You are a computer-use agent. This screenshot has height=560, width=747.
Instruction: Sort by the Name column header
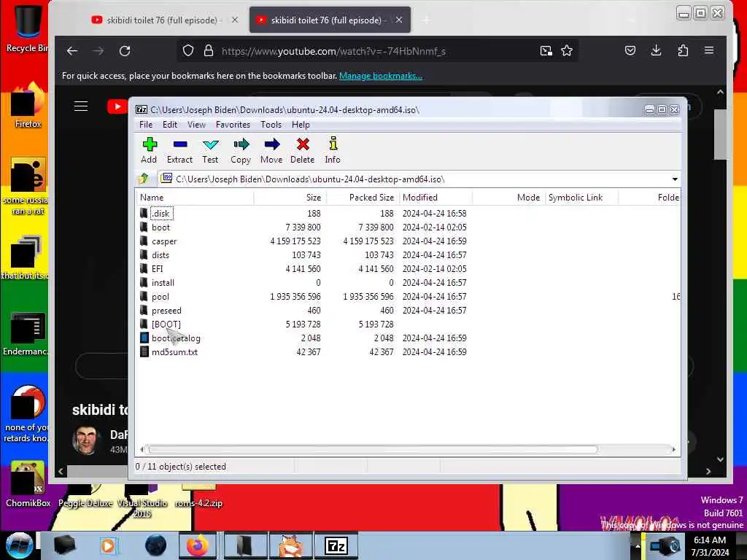coord(196,197)
